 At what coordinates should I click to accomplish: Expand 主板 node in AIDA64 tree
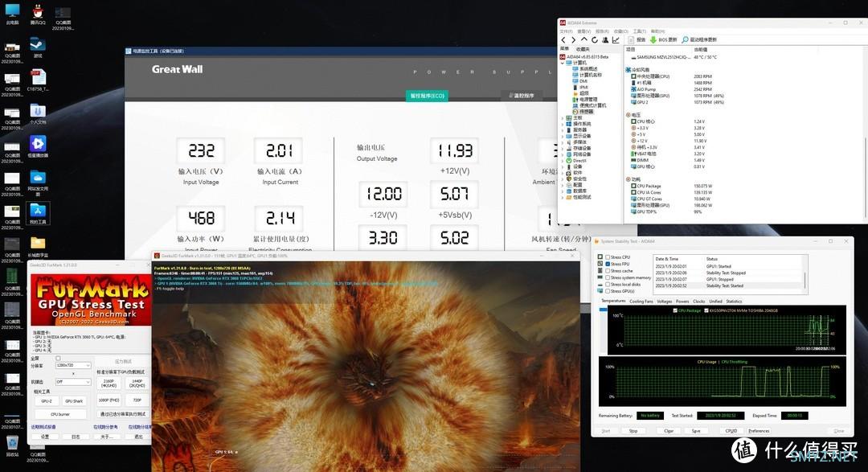(563, 117)
